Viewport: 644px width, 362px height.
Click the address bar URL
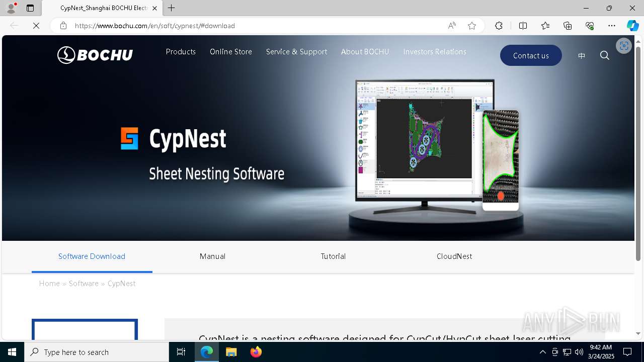click(x=155, y=26)
